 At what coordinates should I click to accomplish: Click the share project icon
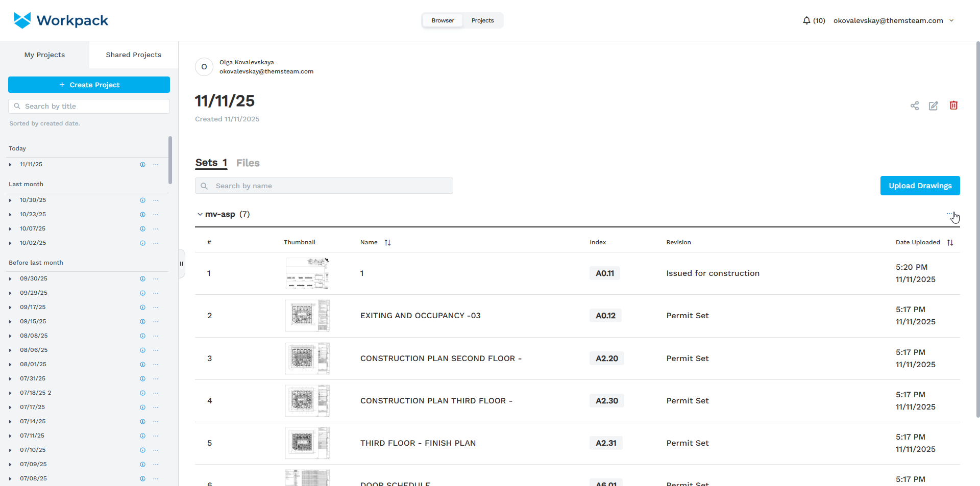914,106
